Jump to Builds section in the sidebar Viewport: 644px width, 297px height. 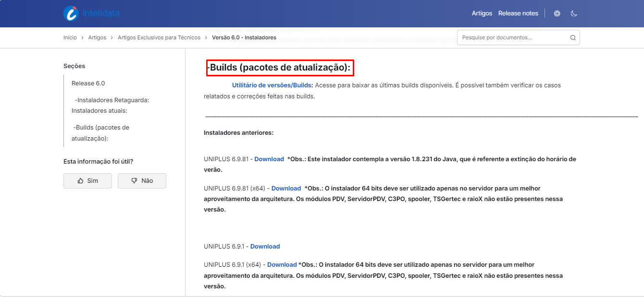pyautogui.click(x=100, y=133)
